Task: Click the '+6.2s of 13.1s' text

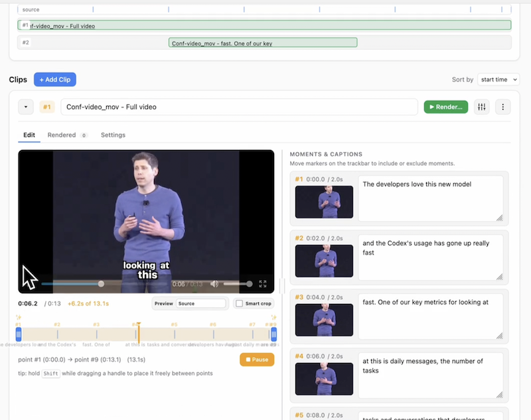Action: click(x=88, y=304)
